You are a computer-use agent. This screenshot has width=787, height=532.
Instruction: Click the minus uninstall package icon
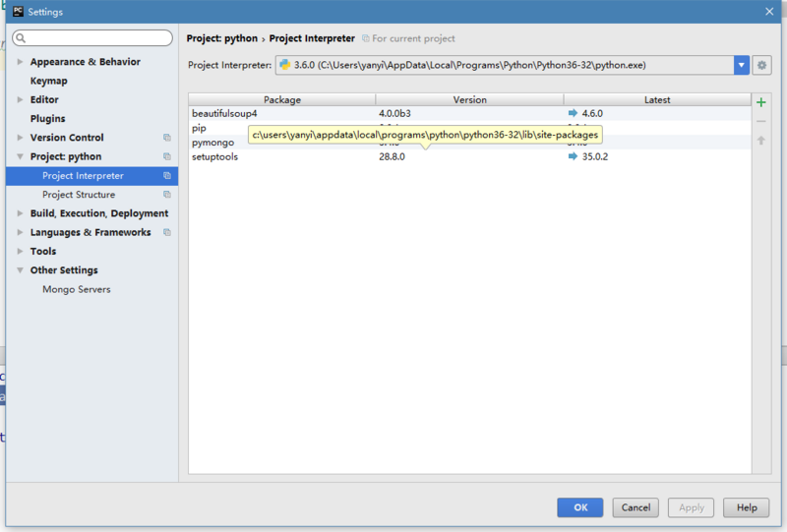pos(760,122)
